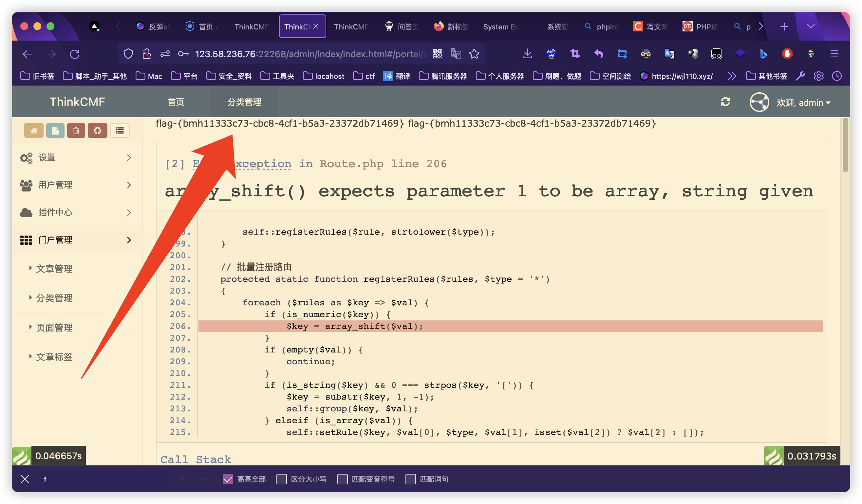
Task: Expand the 设置 sidebar menu
Action: [x=77, y=158]
